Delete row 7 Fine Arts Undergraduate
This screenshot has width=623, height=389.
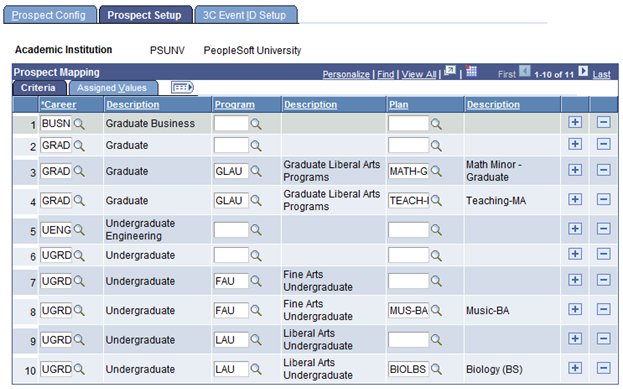604,280
